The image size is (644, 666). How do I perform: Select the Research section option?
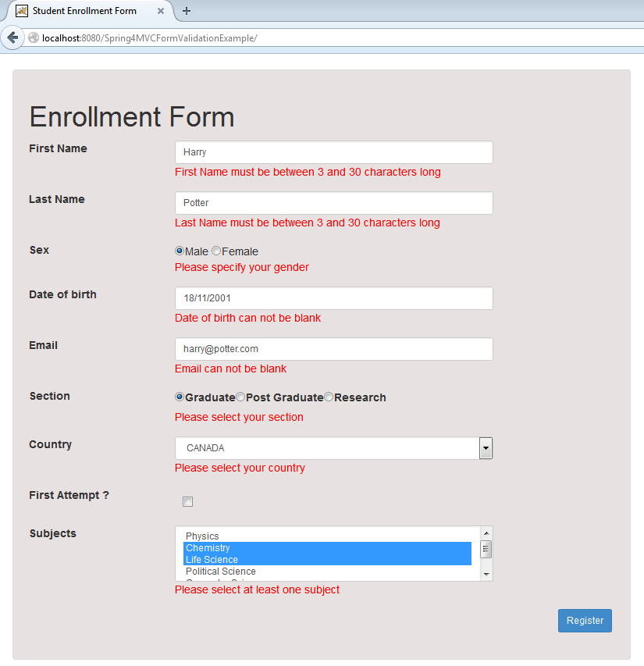point(329,397)
